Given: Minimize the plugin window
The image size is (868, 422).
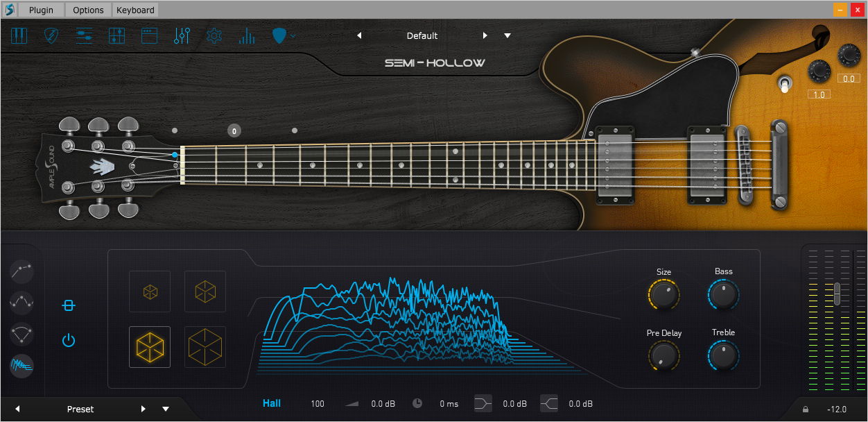Looking at the screenshot, I should pos(840,10).
